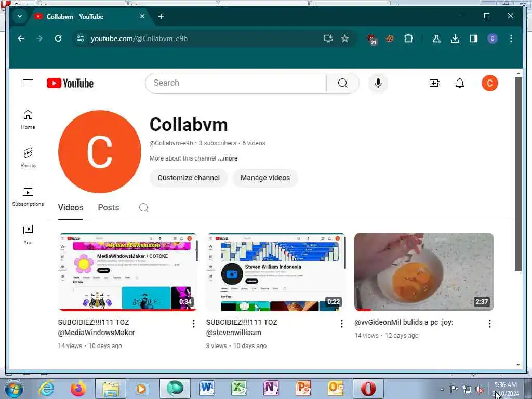This screenshot has width=532, height=399.
Task: Expand channel description with ...more
Action: click(x=228, y=158)
